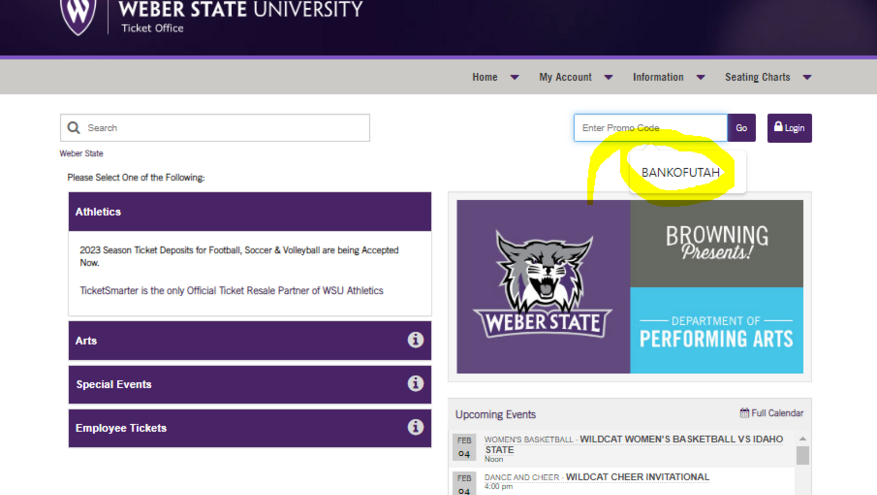Expand the My Account dropdown arrow
Image resolution: width=877 pixels, height=495 pixels.
[x=609, y=77]
